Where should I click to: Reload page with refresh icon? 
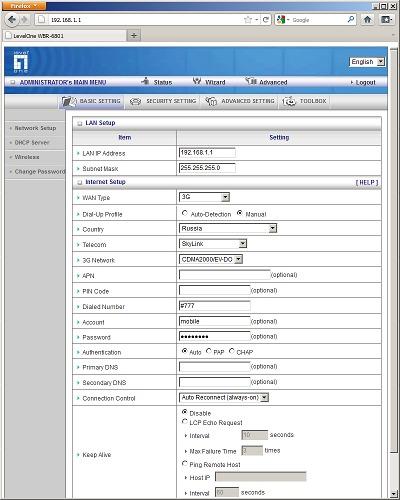pyautogui.click(x=266, y=20)
